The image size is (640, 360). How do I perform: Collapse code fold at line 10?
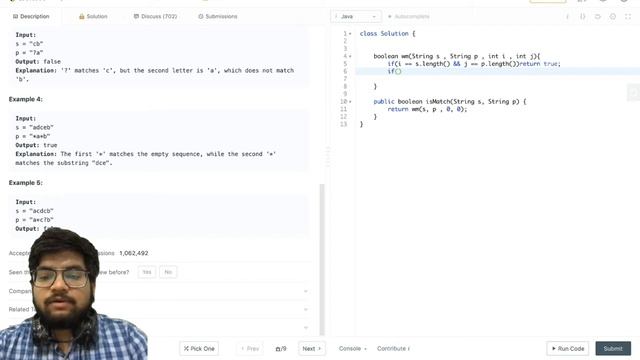point(350,102)
